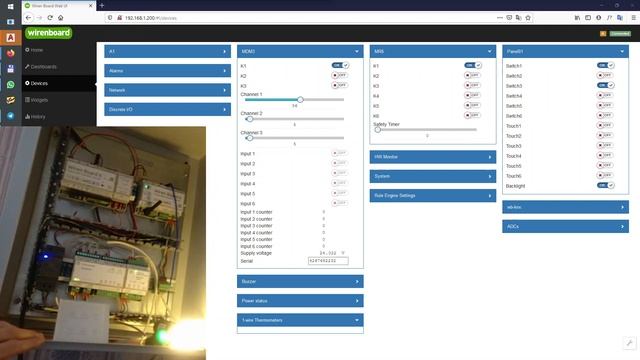Click the green Connected status badge

point(620,33)
